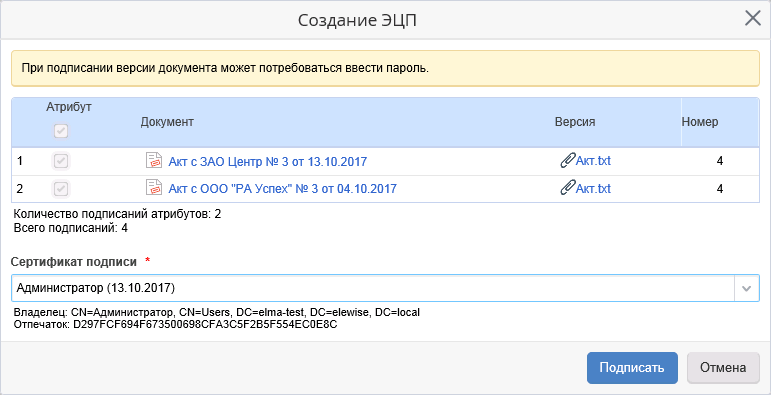Open Акт.txt version in first row
The height and width of the screenshot is (395, 771).
tap(593, 161)
